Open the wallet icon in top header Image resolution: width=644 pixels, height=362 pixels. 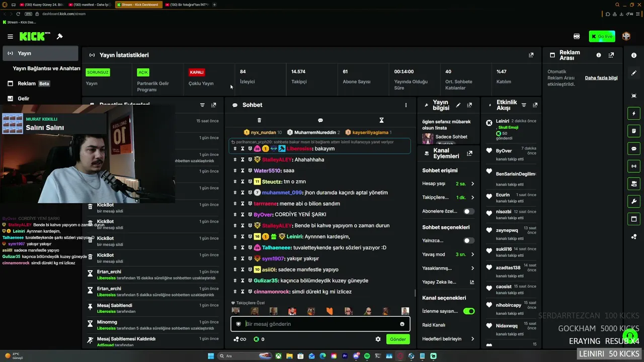(577, 36)
